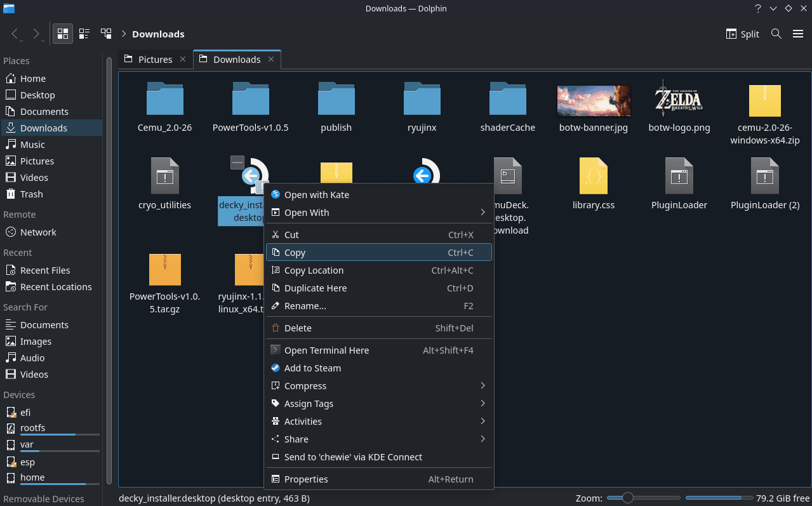Open Recent Files
The height and width of the screenshot is (506, 812).
click(x=51, y=270)
